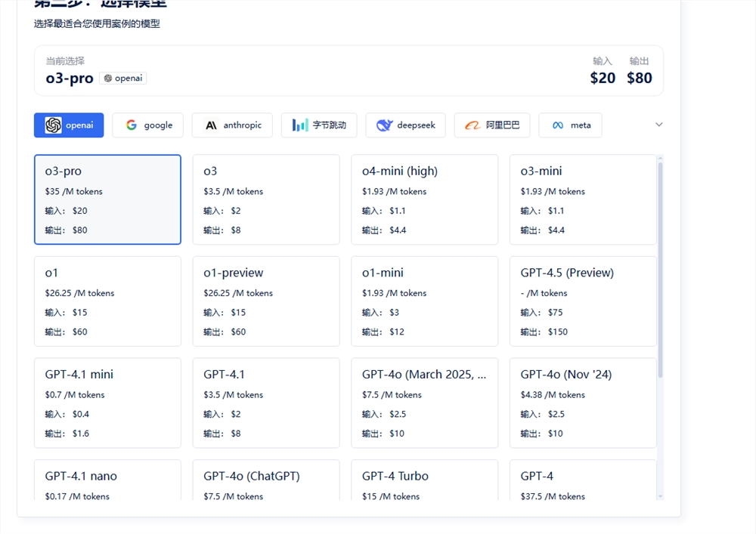Viewport: 756px width, 534px height.
Task: Pick the o1-preview model card
Action: click(266, 301)
